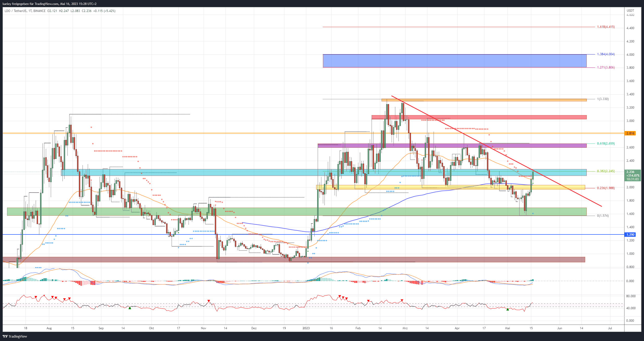Image resolution: width=644 pixels, height=341 pixels.
Task: Select the 0.618(2.659) Fibonacci label
Action: (606, 144)
